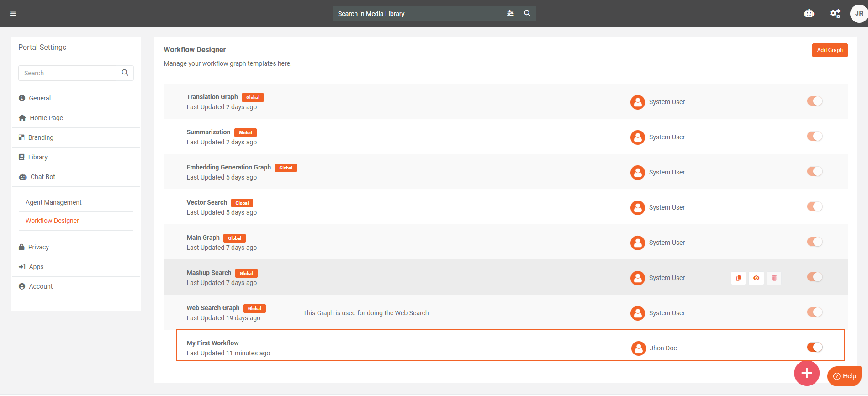868x396 pixels.
Task: View the Mashup Search graph with eye icon
Action: click(x=756, y=278)
